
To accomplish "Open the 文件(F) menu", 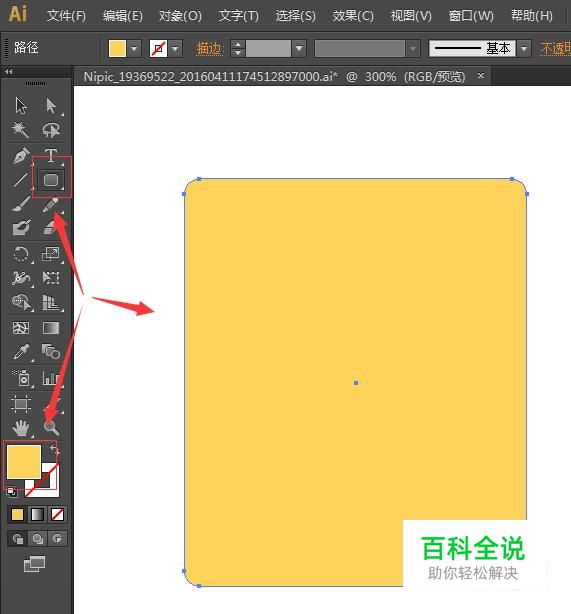I will pyautogui.click(x=66, y=16).
